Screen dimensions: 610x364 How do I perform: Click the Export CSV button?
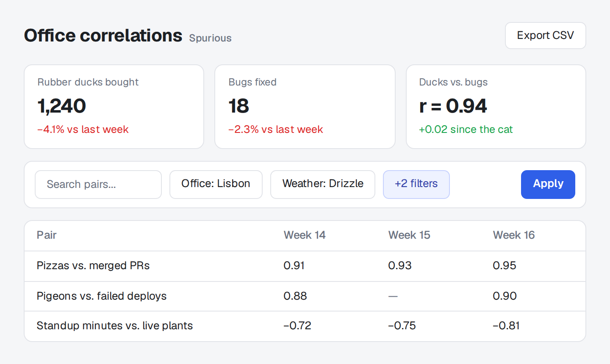click(x=545, y=36)
